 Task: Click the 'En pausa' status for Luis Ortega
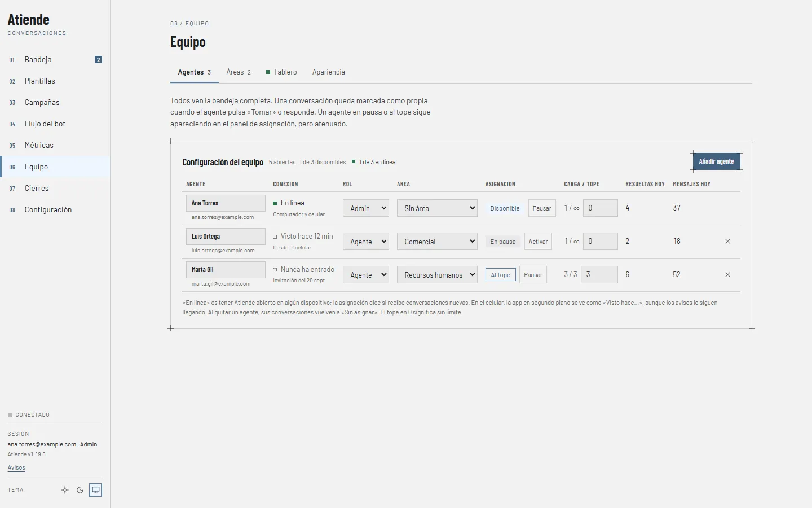503,242
